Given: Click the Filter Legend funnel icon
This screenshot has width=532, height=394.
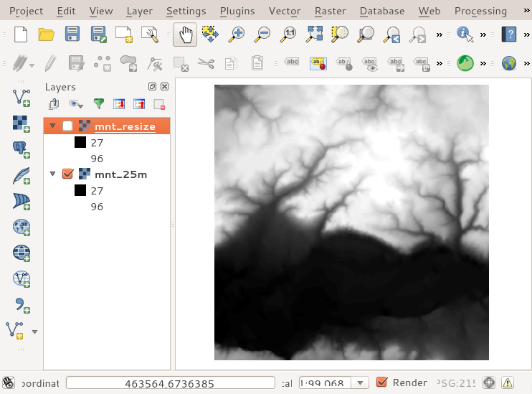Looking at the screenshot, I should [x=99, y=103].
